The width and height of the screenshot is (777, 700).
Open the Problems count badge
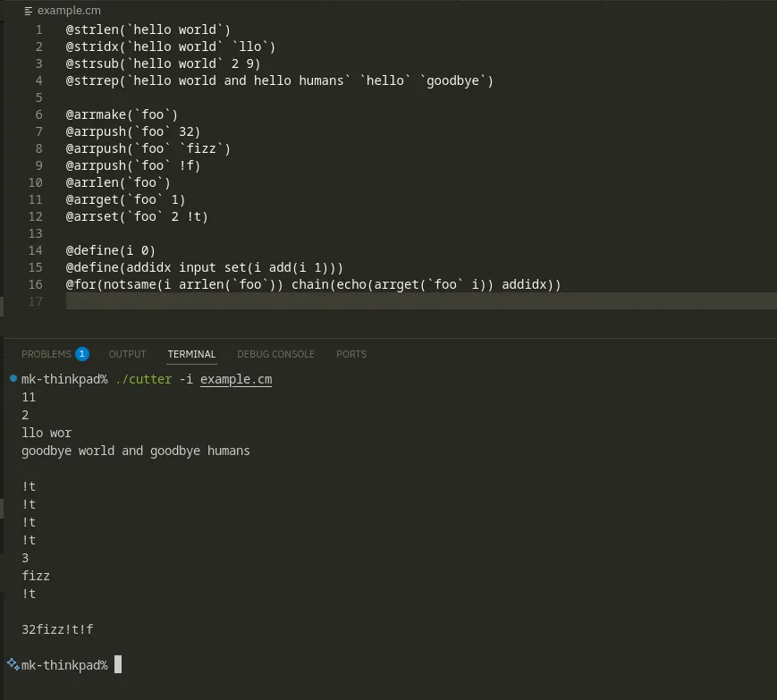tap(81, 354)
